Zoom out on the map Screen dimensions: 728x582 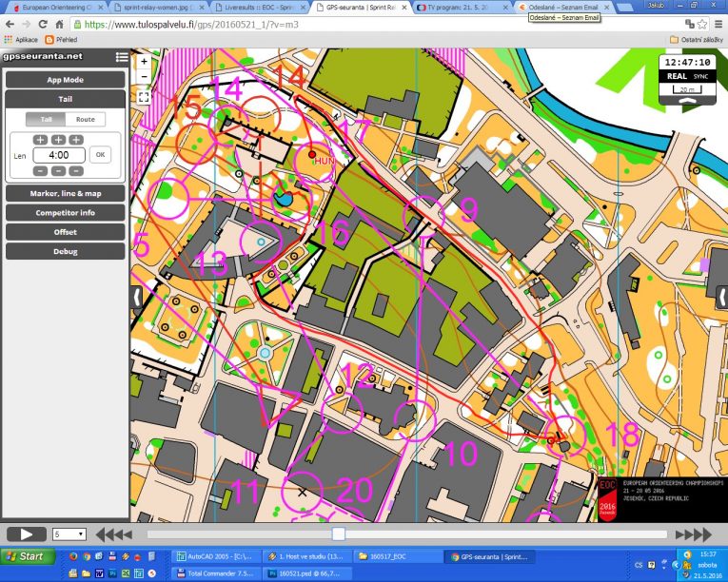pos(144,77)
